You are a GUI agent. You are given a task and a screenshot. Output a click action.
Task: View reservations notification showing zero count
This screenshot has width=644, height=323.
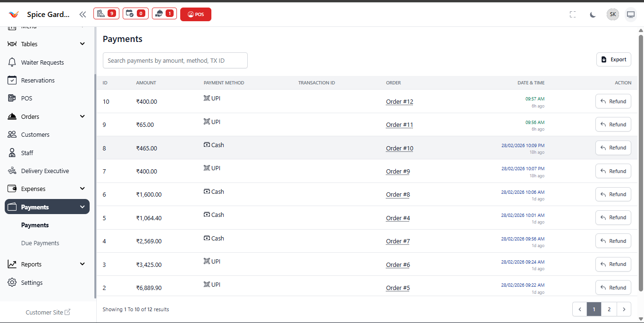[135, 14]
